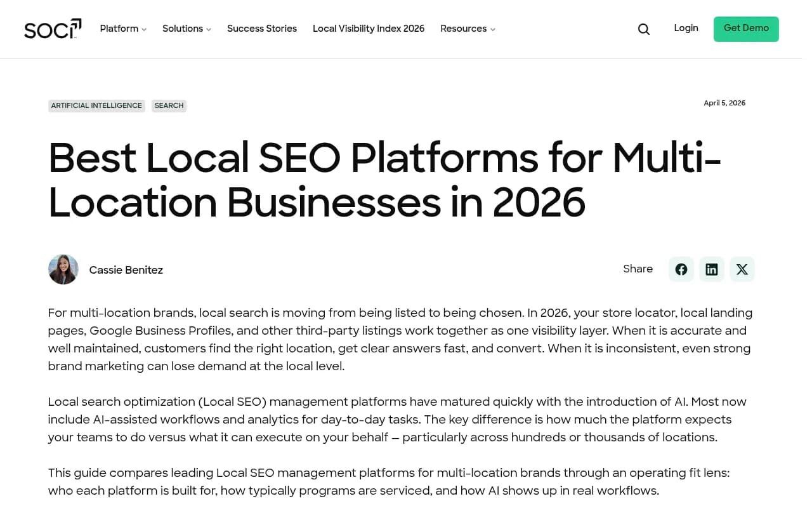Screen dimensions: 812x508
Task: Click the chevron next to Platform
Action: pos(144,29)
